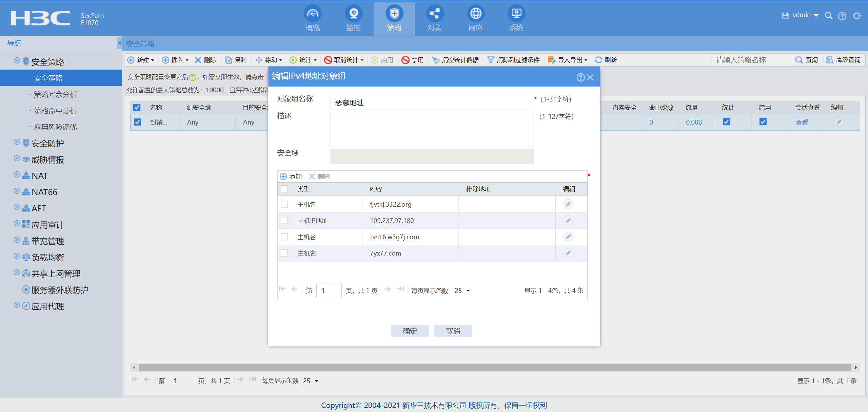
Task: Click the add icon in the address list
Action: click(283, 176)
